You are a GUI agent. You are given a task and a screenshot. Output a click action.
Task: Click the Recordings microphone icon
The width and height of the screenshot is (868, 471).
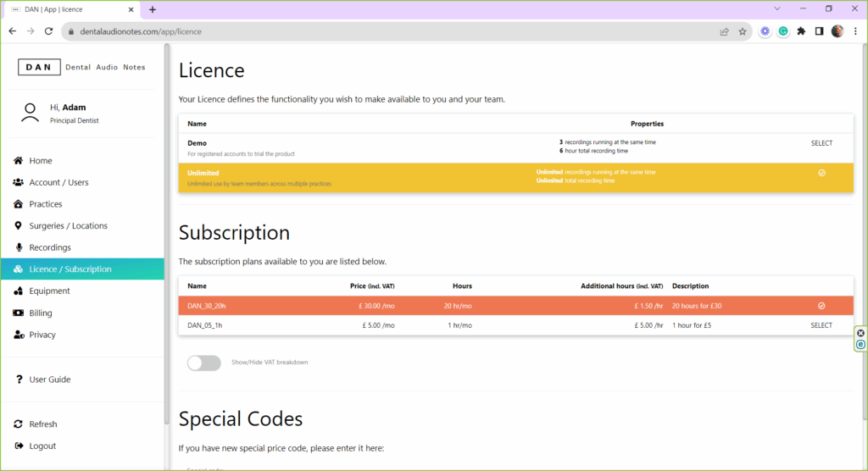click(19, 247)
